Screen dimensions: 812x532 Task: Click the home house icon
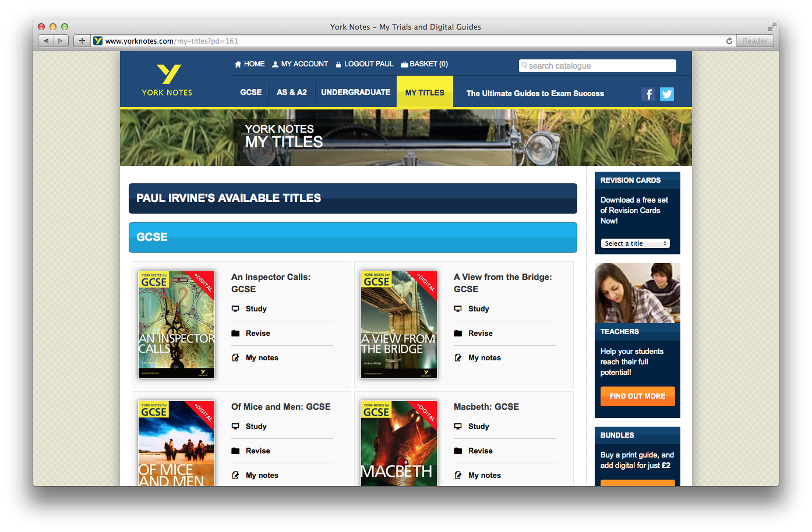click(238, 65)
